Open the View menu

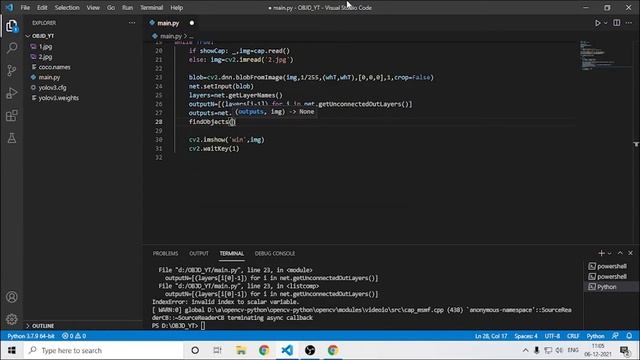click(93, 8)
